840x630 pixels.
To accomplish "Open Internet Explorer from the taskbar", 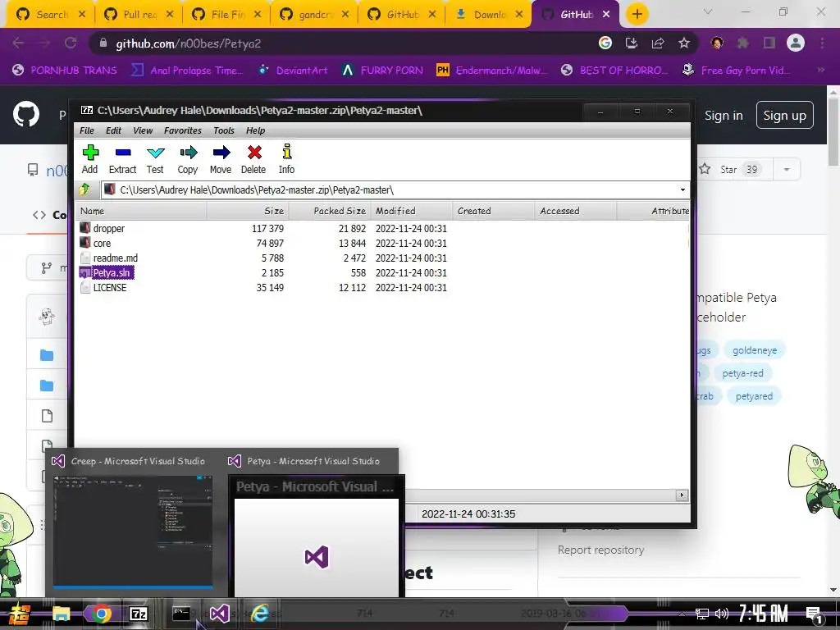I will (259, 614).
